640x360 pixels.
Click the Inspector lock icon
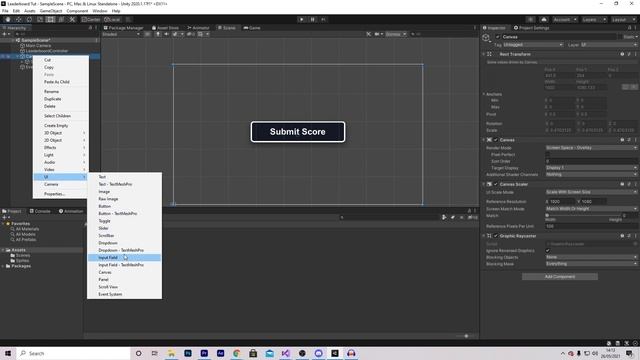point(629,28)
